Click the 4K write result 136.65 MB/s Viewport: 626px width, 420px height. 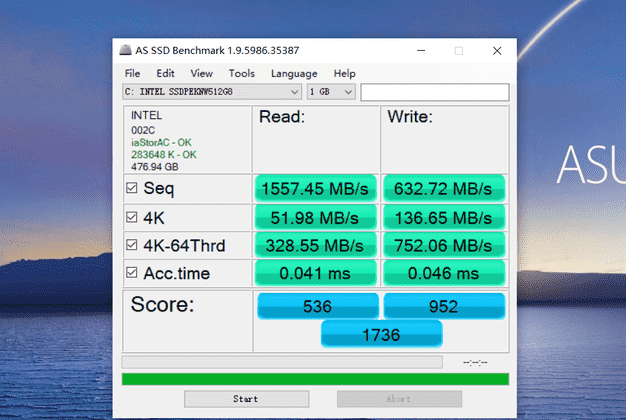click(x=444, y=218)
